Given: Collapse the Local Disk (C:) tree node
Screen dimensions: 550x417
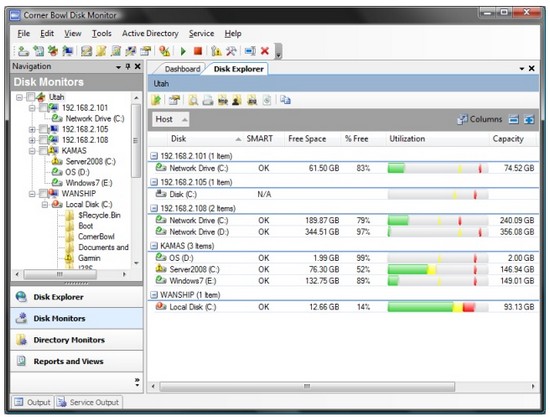Looking at the screenshot, I should click(x=45, y=204).
